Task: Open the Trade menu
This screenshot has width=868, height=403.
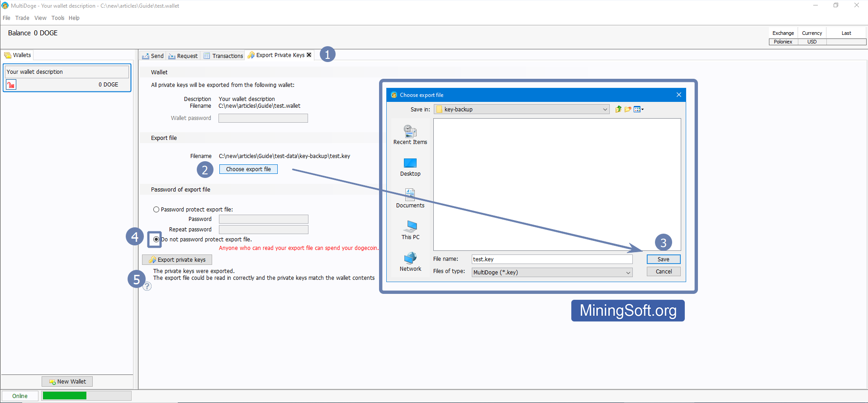Action: (x=22, y=18)
